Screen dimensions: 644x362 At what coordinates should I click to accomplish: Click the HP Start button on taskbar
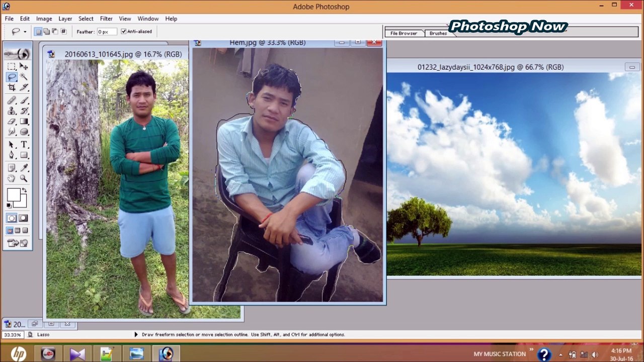click(18, 354)
